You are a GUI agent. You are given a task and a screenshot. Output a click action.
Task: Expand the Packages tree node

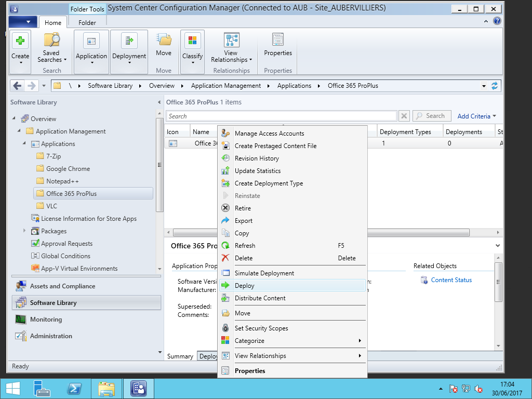24,231
